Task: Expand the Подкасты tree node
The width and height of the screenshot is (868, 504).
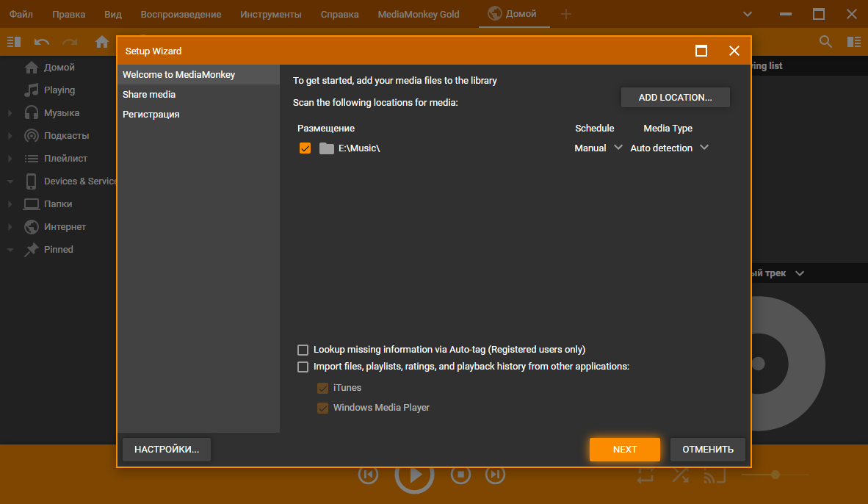Action: click(x=10, y=136)
